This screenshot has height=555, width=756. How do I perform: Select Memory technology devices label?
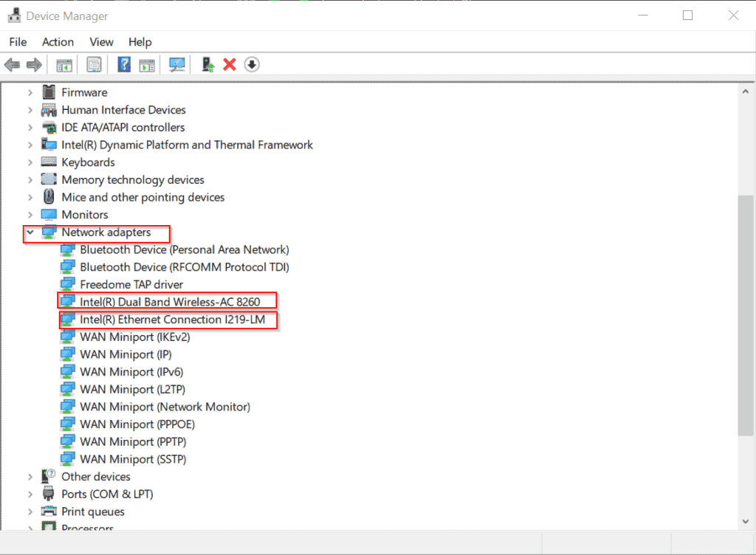click(x=133, y=179)
